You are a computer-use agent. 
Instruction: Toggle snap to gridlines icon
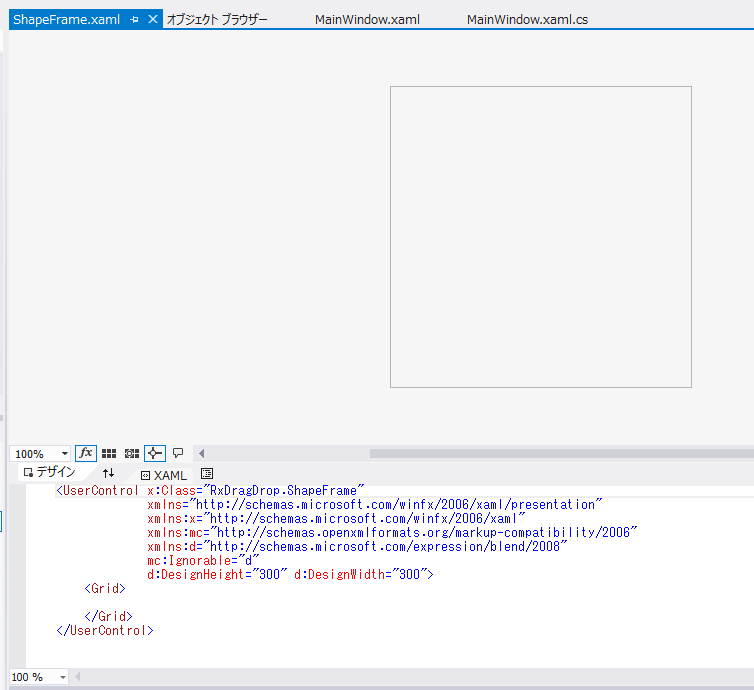click(x=132, y=453)
